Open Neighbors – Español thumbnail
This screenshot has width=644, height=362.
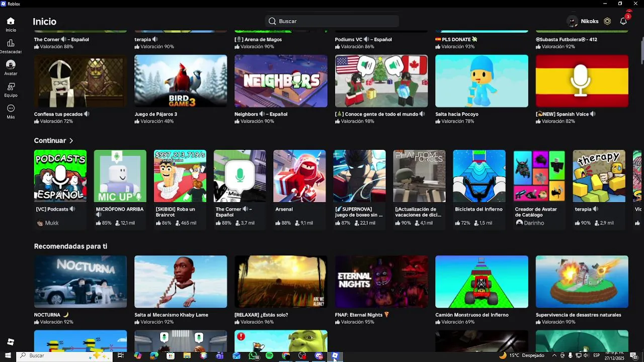click(281, 81)
